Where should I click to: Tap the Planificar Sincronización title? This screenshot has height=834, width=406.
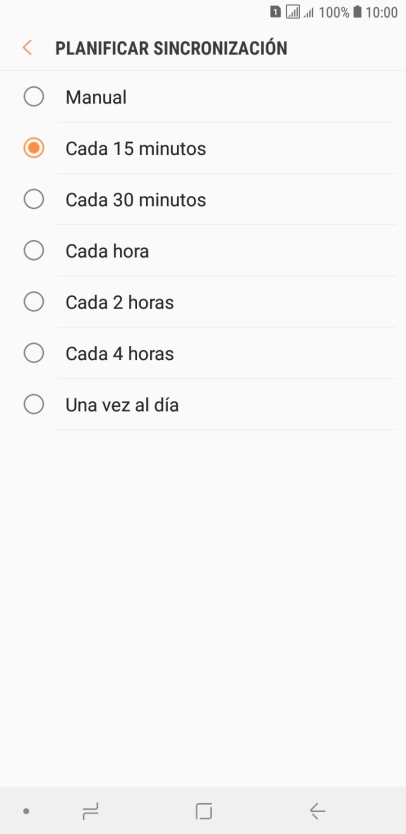171,48
